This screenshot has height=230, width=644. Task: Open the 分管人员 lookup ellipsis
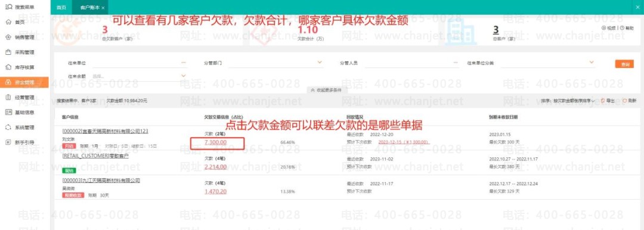[456, 63]
